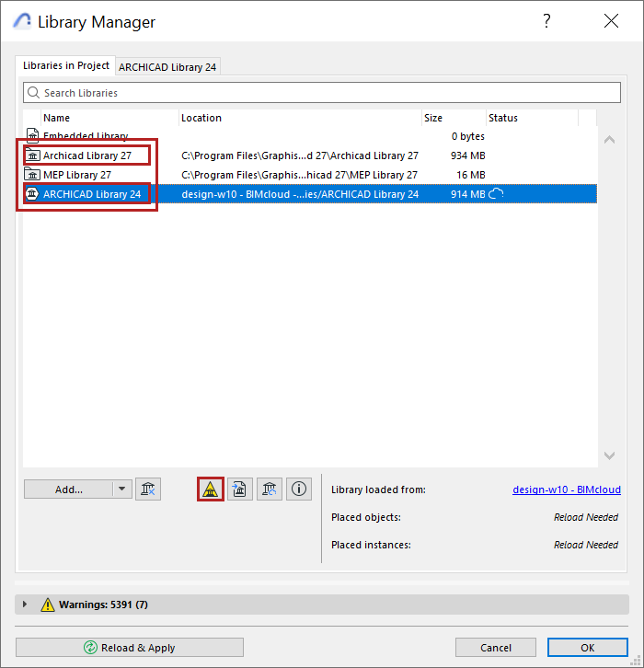Viewport: 644px width, 668px height.
Task: Click Reload Needed beside Placed instances
Action: pos(586,545)
